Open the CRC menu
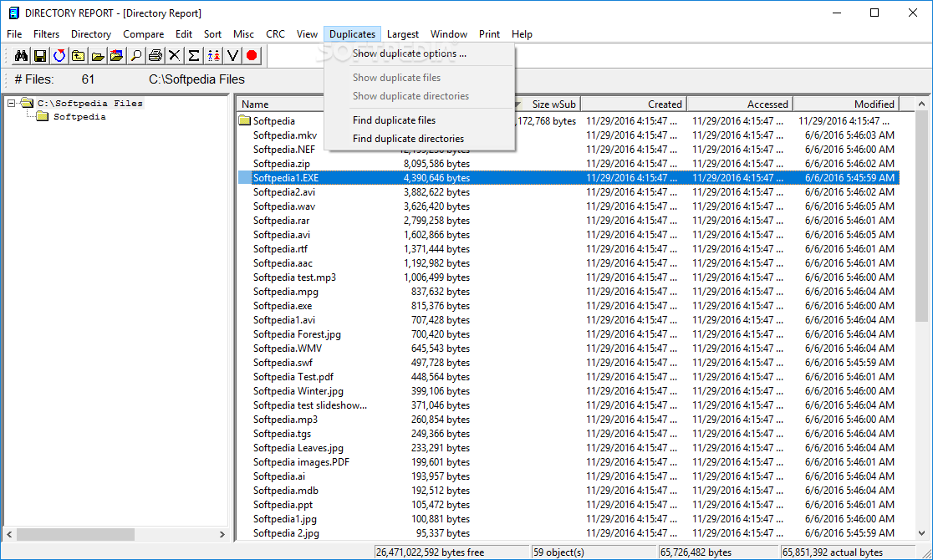The width and height of the screenshot is (933, 560). (x=275, y=34)
